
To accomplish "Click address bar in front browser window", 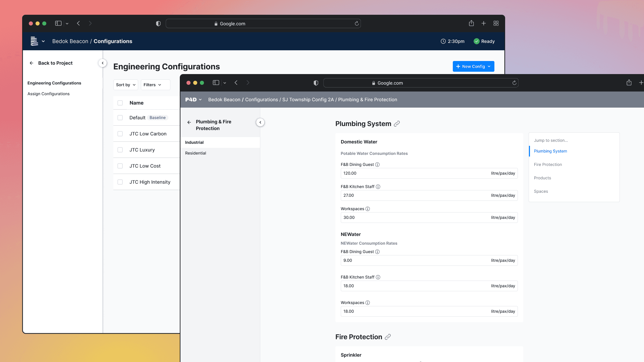I will point(421,83).
